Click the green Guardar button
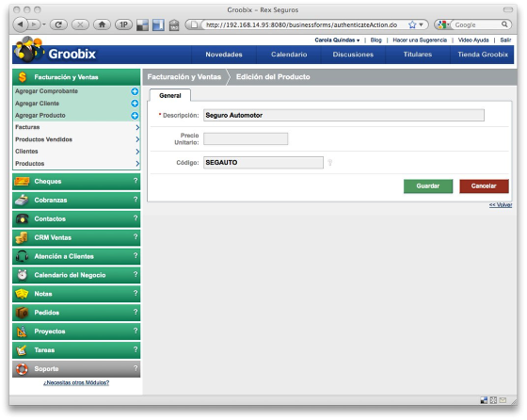 coord(428,186)
